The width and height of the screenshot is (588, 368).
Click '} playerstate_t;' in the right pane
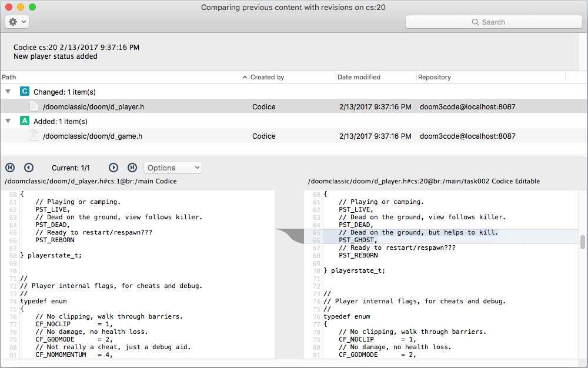(355, 270)
